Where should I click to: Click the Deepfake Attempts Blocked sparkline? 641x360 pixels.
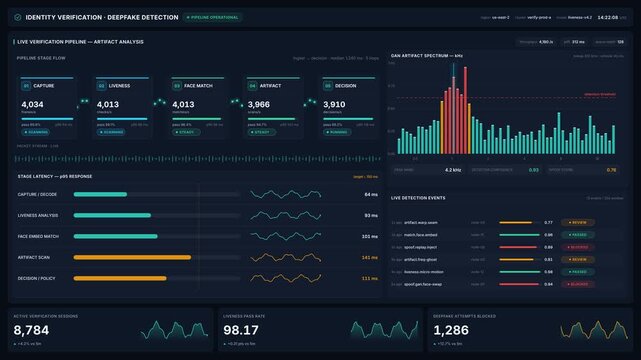point(594,331)
